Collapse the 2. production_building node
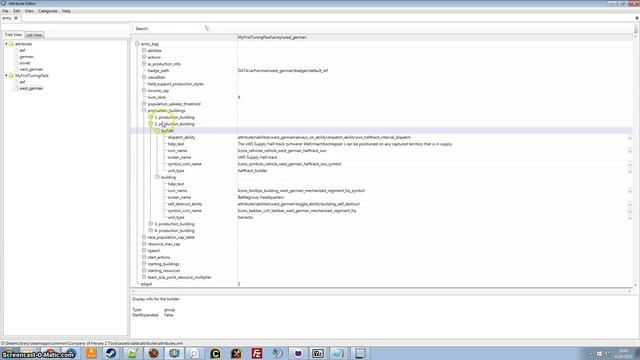The width and height of the screenshot is (640, 360). [x=151, y=124]
